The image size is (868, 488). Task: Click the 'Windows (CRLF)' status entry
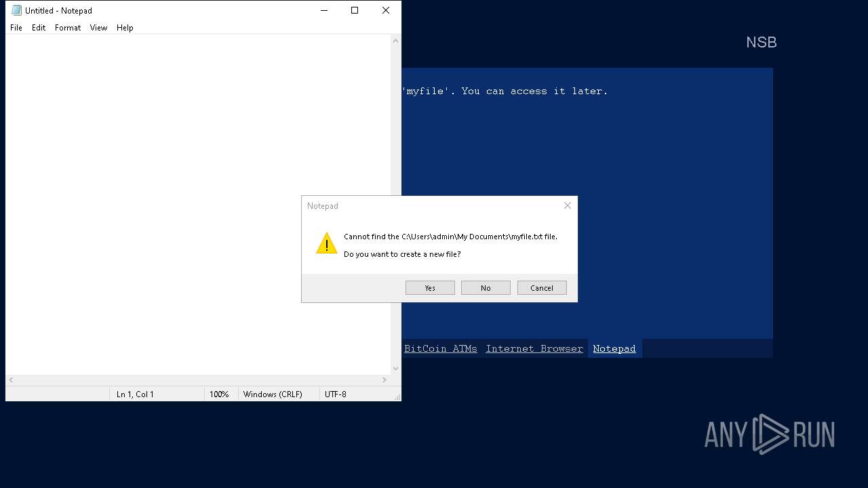(x=273, y=394)
